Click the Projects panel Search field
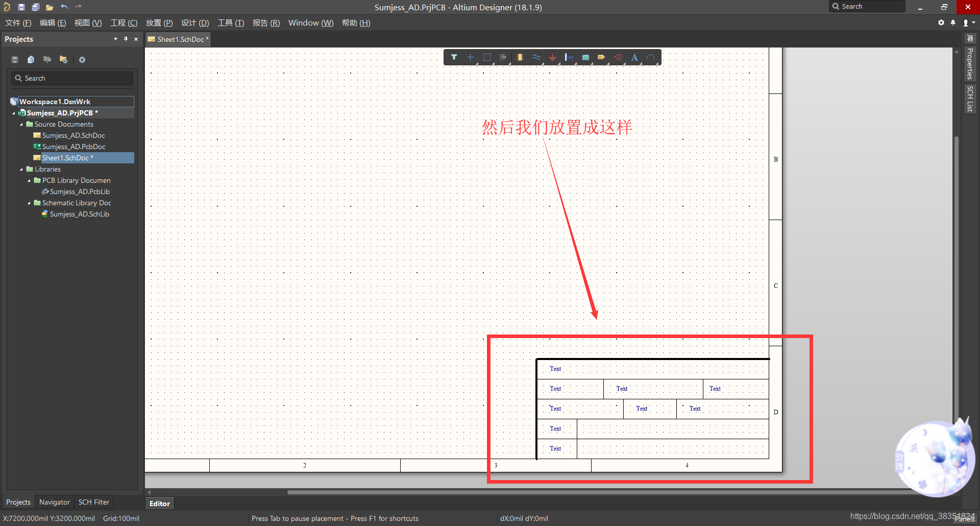 click(x=72, y=78)
